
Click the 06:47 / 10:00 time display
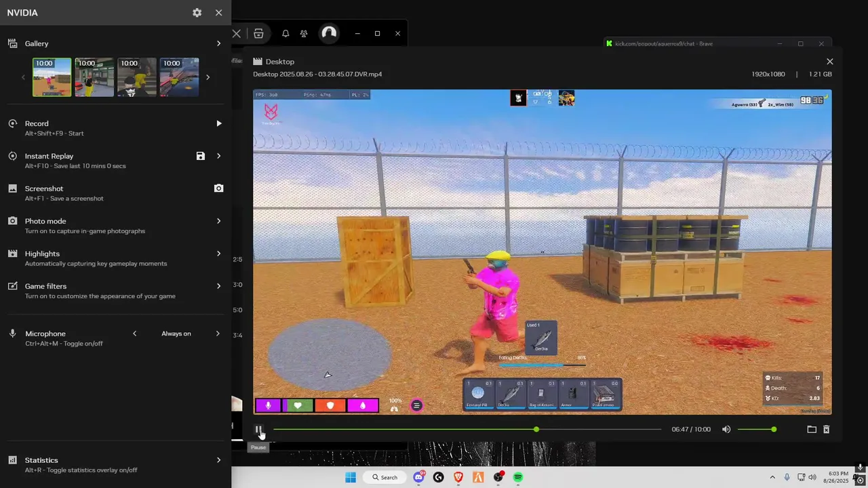pyautogui.click(x=691, y=430)
